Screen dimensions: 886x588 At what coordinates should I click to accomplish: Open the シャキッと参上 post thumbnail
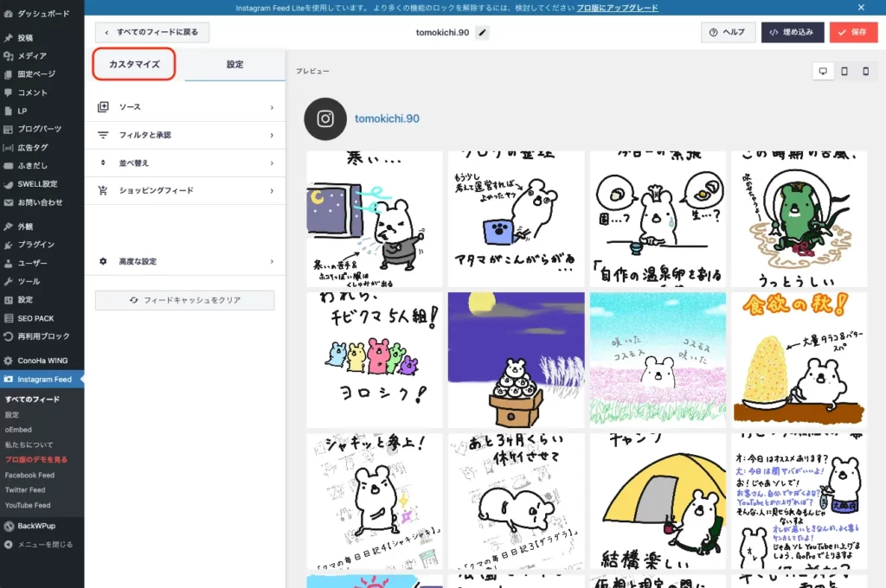374,501
